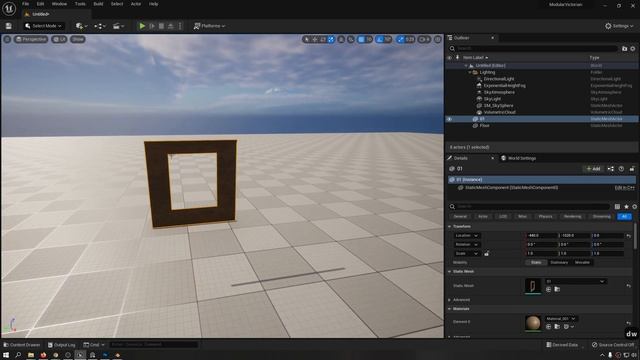This screenshot has width=640, height=360.
Task: Open the Tools menu
Action: click(80, 4)
